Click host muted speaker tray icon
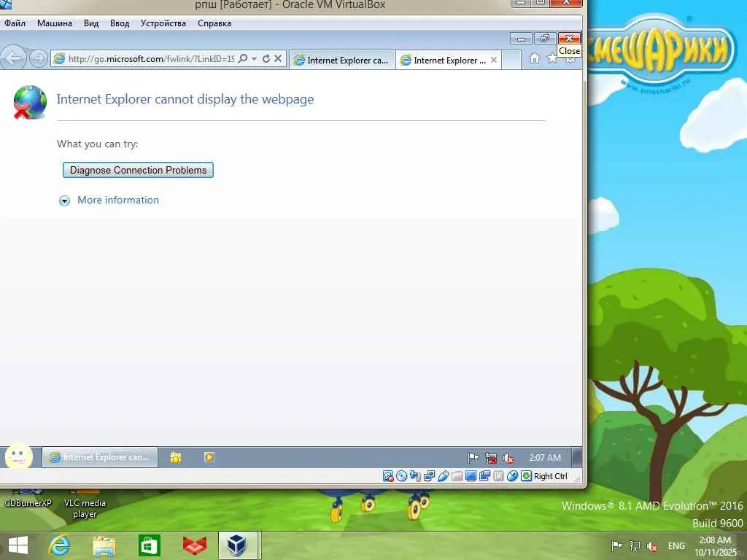The height and width of the screenshot is (560, 747). point(652,546)
